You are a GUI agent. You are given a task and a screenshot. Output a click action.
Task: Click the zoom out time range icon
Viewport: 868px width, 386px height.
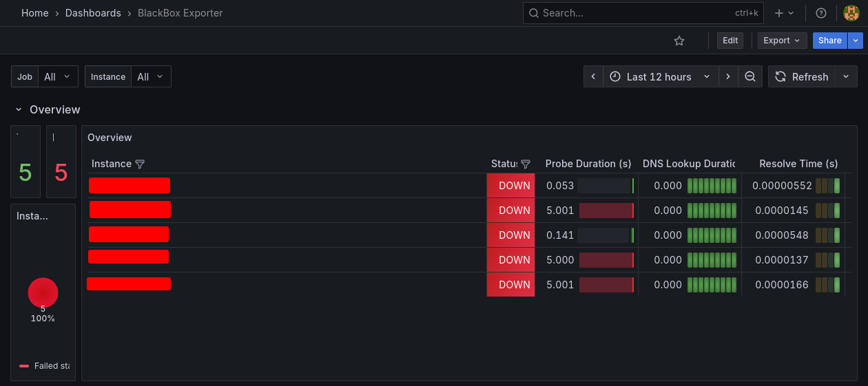pyautogui.click(x=750, y=77)
